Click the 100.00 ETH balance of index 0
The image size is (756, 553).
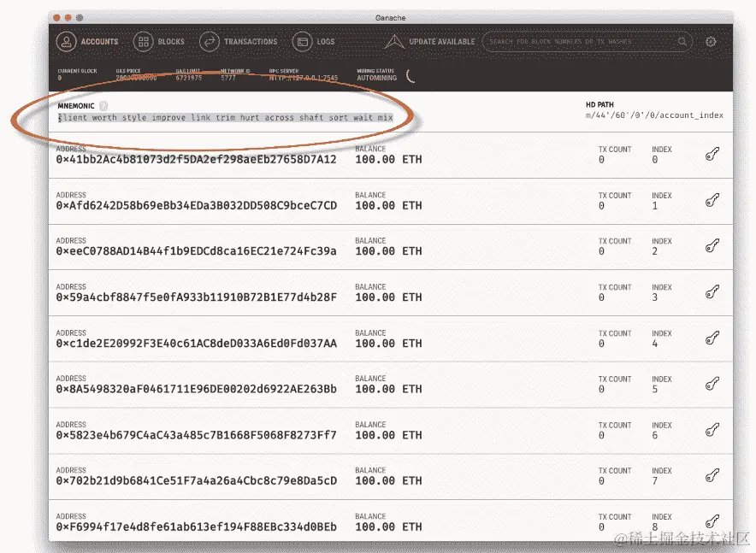(388, 160)
